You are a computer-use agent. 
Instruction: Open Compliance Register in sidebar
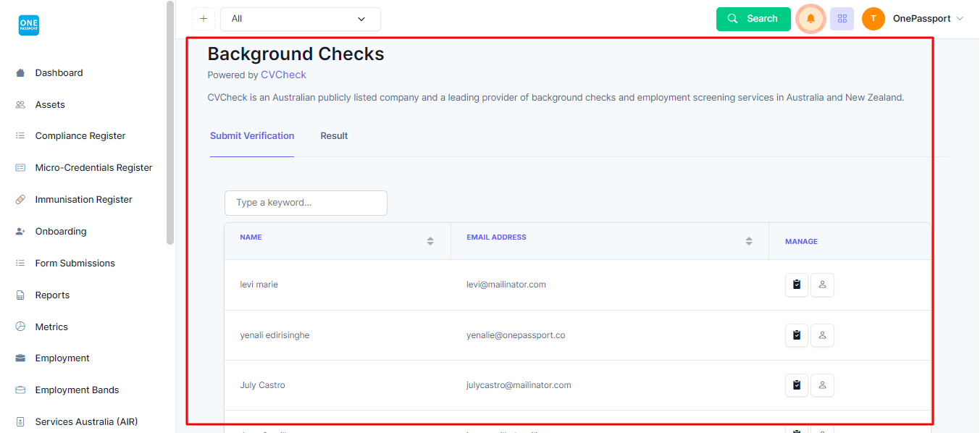click(x=80, y=136)
